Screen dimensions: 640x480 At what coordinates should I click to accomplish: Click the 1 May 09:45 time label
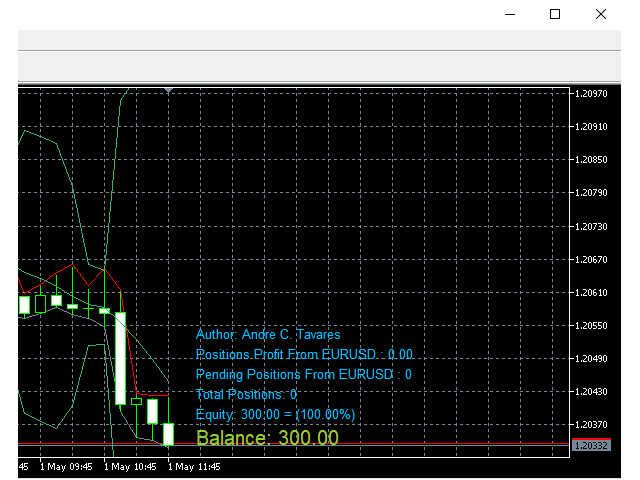point(66,467)
